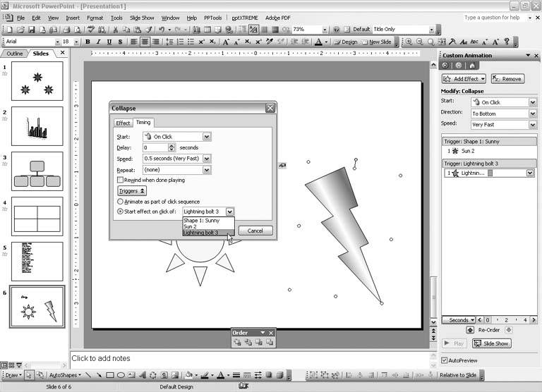Viewport: 542px width, 392px height.
Task: Enable Rewind when done playing checkbox
Action: (120, 180)
